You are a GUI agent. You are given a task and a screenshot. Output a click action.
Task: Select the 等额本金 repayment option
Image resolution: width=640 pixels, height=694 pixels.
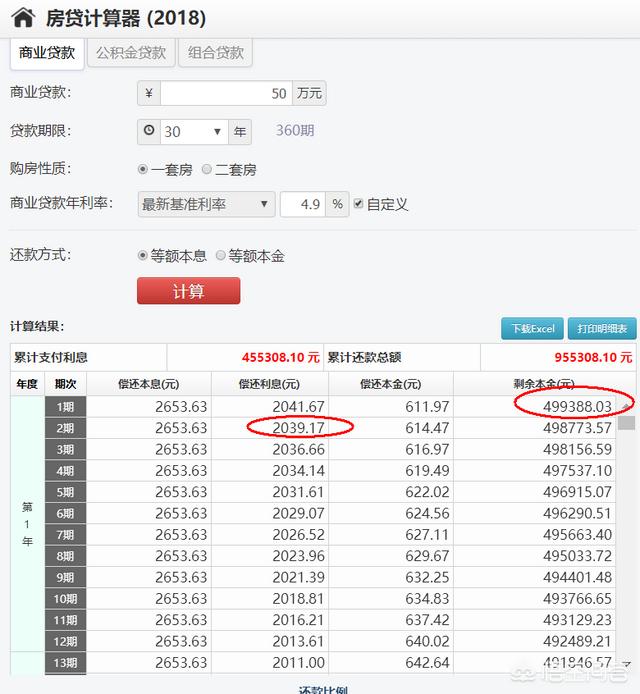tap(220, 255)
